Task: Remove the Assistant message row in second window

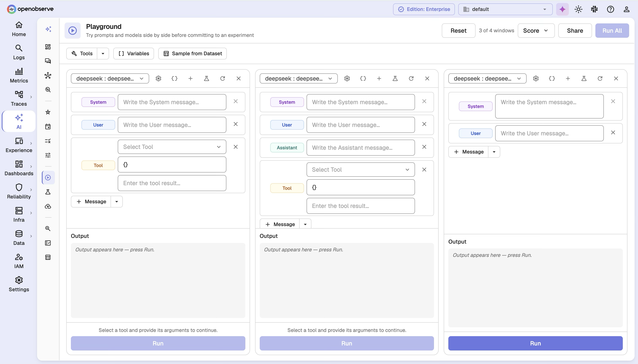Action: pyautogui.click(x=424, y=147)
